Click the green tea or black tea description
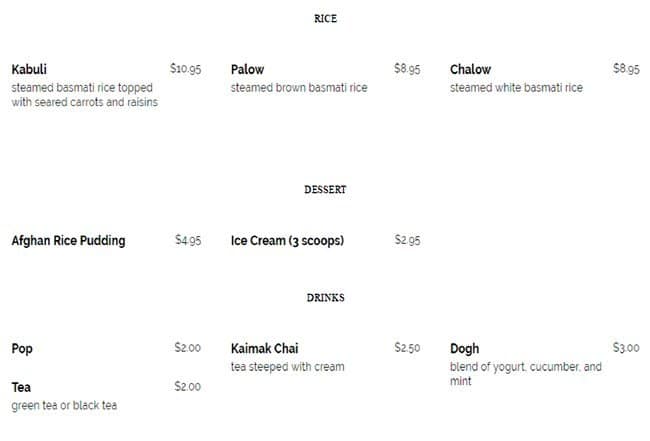 [64, 406]
